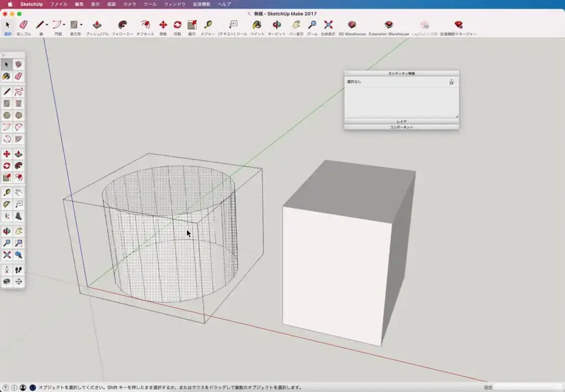Activate the Section Plane tool in the palette
Viewport: 565px width, 392px height.
pos(18,282)
